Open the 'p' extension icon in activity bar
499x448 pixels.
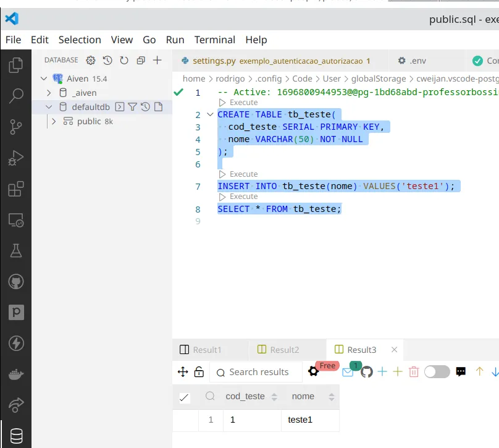coord(16,312)
